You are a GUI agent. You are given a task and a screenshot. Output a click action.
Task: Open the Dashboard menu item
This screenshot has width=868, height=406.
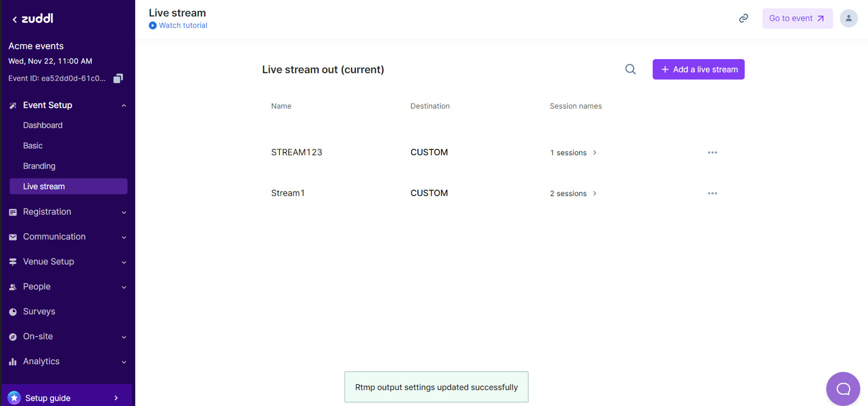(43, 125)
